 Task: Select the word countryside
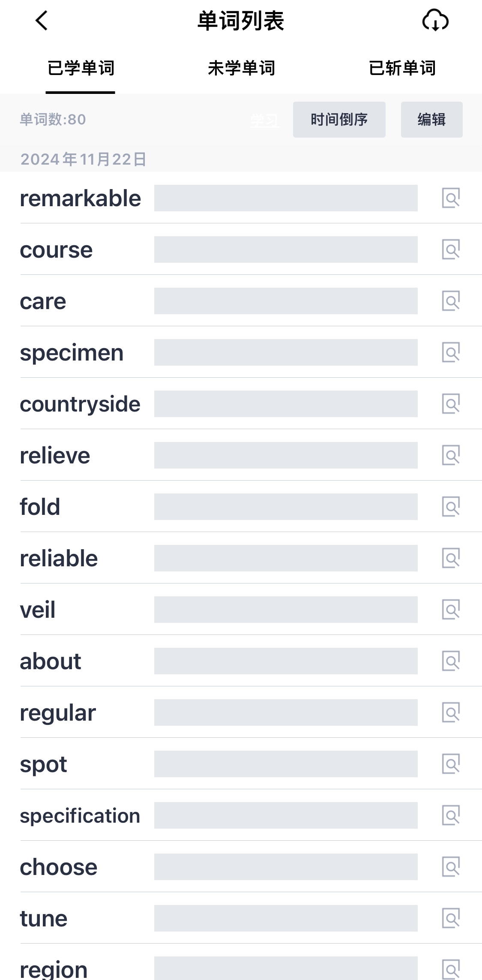coord(80,404)
